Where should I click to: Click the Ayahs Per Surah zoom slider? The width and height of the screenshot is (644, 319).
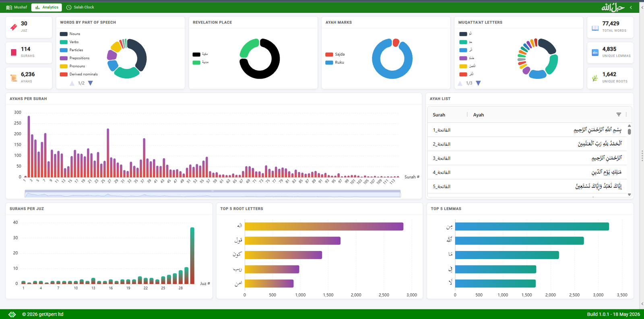coord(213,194)
